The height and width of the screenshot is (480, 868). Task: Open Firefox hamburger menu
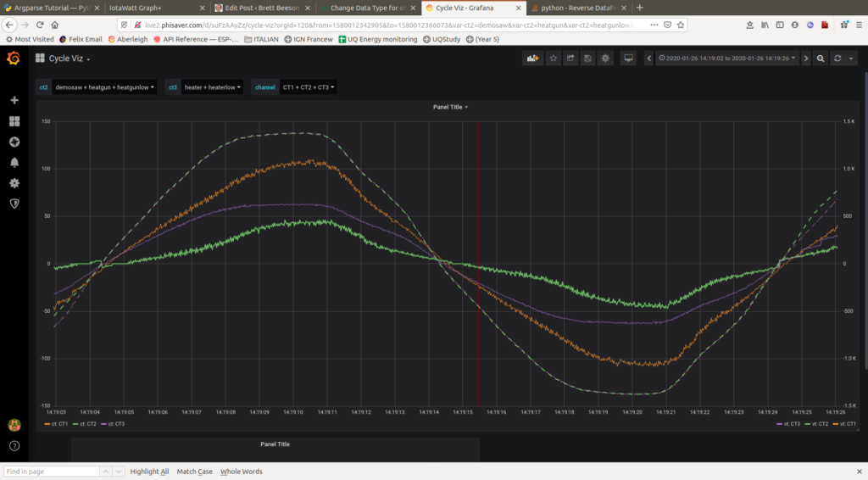[859, 25]
